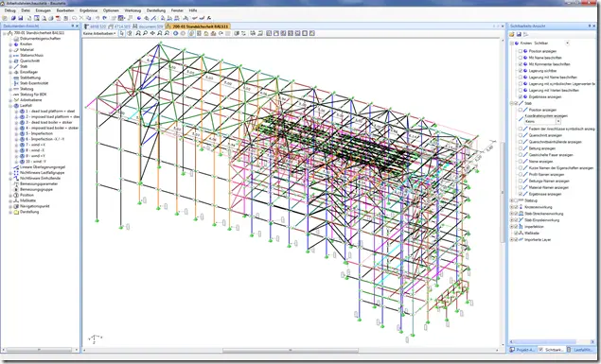Expand the Stab node in document tree
Viewport: 601px width, 364px height.
[10, 66]
